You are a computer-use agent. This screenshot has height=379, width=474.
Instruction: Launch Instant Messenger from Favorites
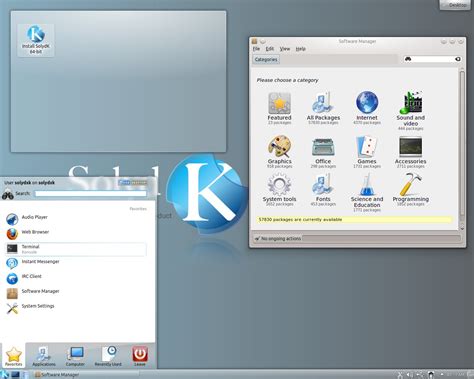point(76,263)
